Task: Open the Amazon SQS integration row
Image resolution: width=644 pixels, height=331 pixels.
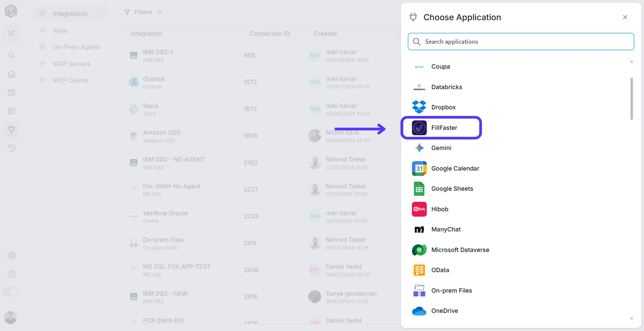Action: click(259, 136)
